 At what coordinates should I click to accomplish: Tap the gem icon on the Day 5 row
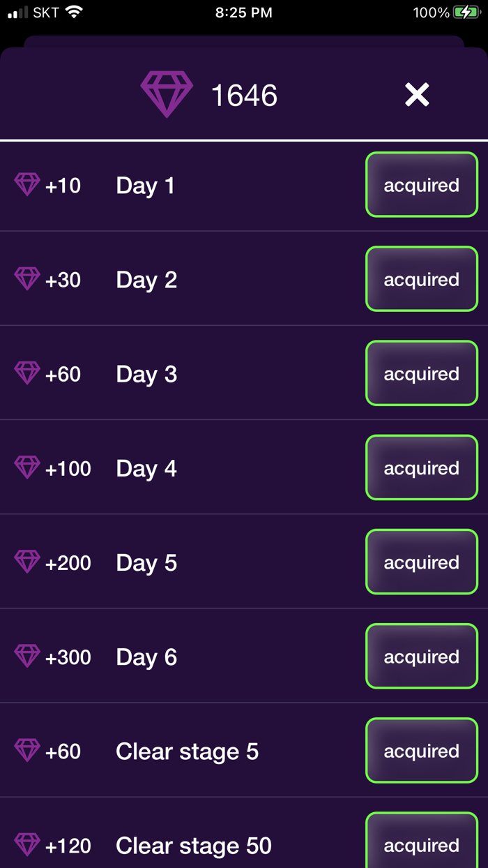pos(27,561)
